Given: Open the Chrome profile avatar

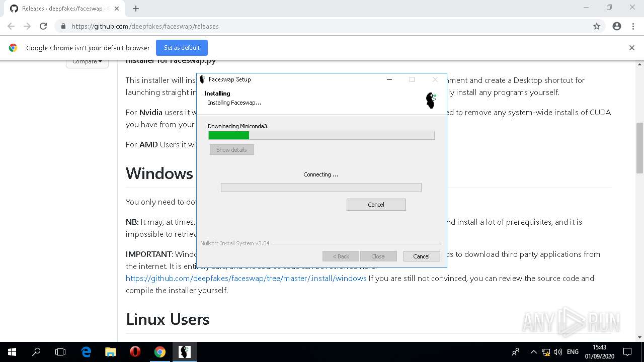Looking at the screenshot, I should pyautogui.click(x=617, y=26).
